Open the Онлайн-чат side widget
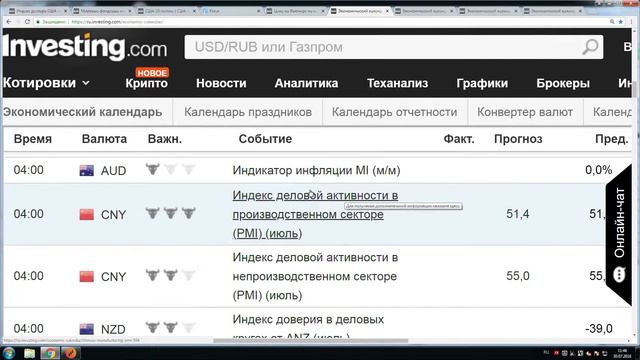The image size is (640, 360). [619, 235]
